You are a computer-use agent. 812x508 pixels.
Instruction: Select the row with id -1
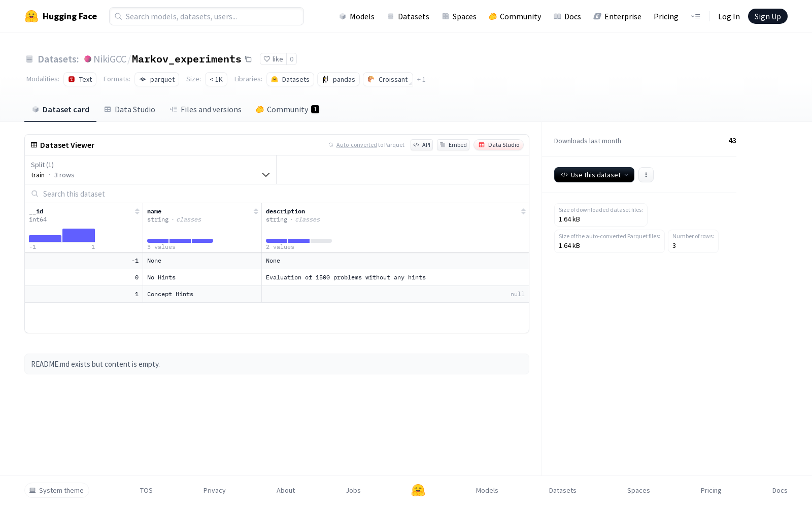(x=277, y=261)
